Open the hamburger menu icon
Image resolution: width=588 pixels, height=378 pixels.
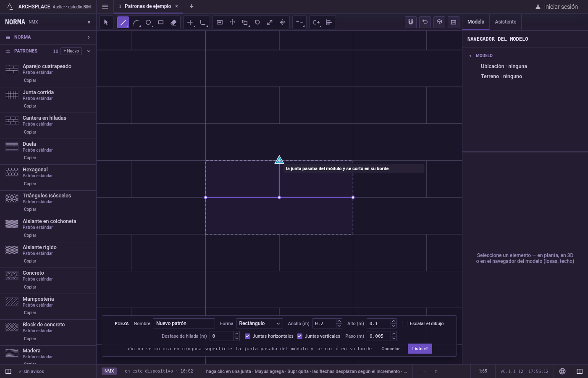coord(105,6)
